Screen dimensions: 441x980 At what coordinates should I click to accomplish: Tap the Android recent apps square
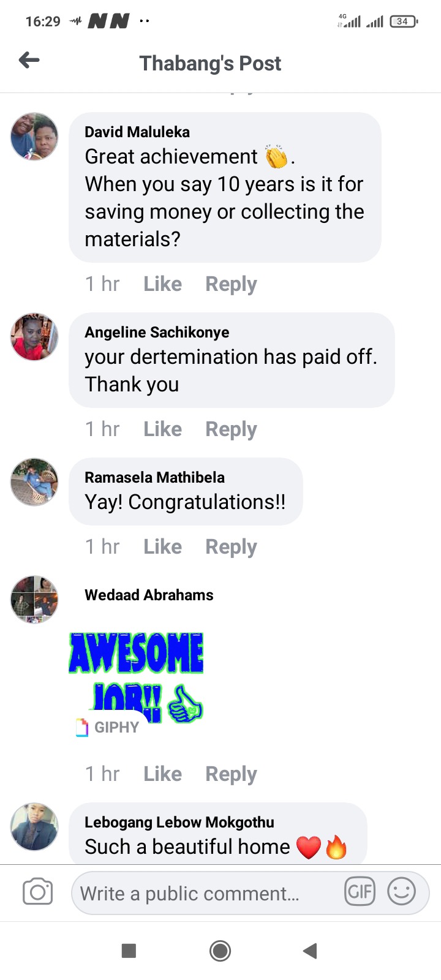[129, 951]
